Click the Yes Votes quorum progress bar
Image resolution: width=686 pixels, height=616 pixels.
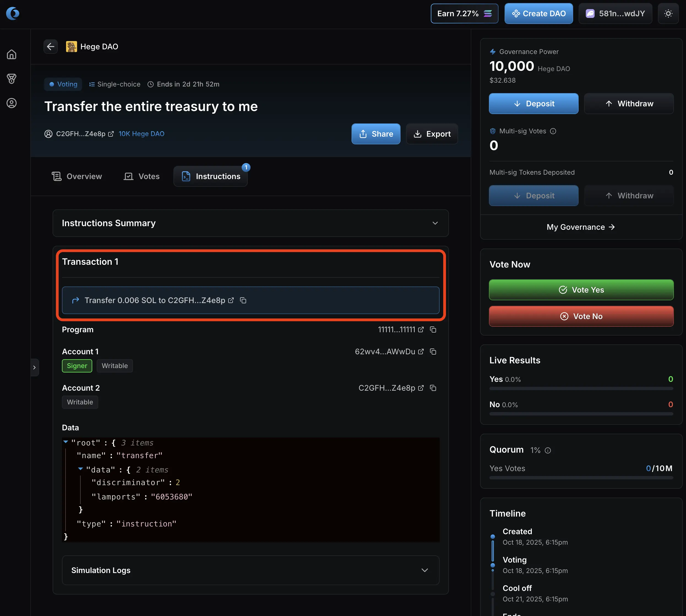tap(581, 478)
